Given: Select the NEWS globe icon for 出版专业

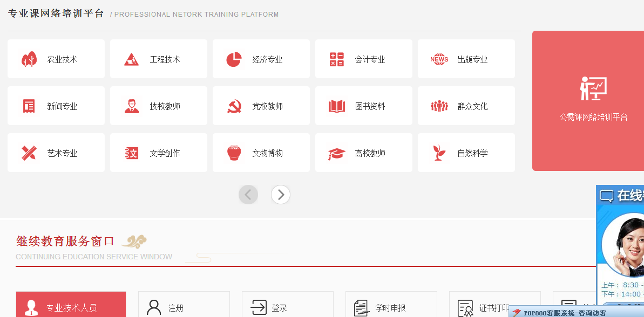Looking at the screenshot, I should [x=439, y=59].
